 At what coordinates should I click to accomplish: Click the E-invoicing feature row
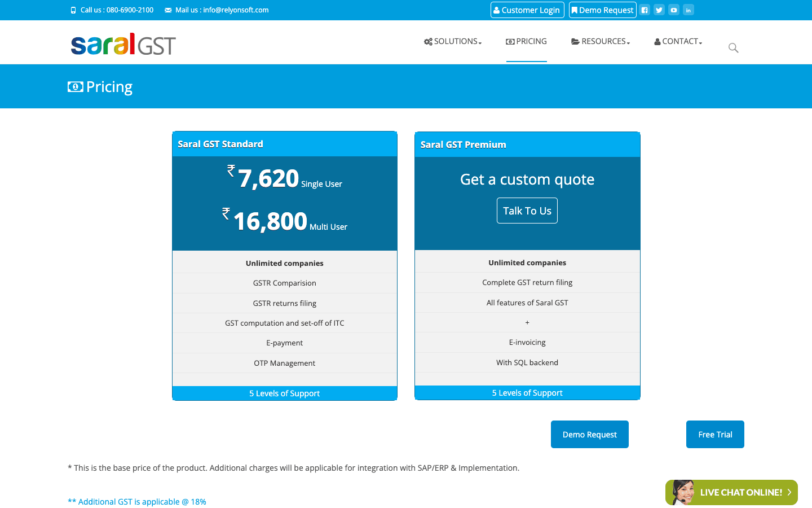[x=527, y=343]
